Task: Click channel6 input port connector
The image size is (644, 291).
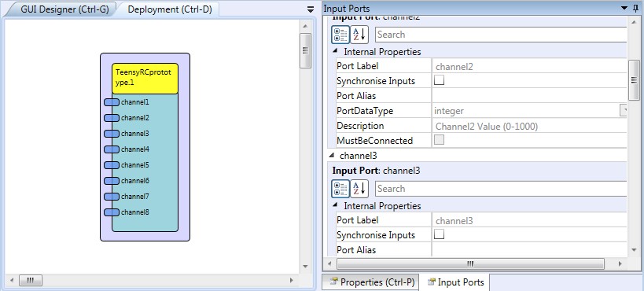Action: (x=112, y=181)
